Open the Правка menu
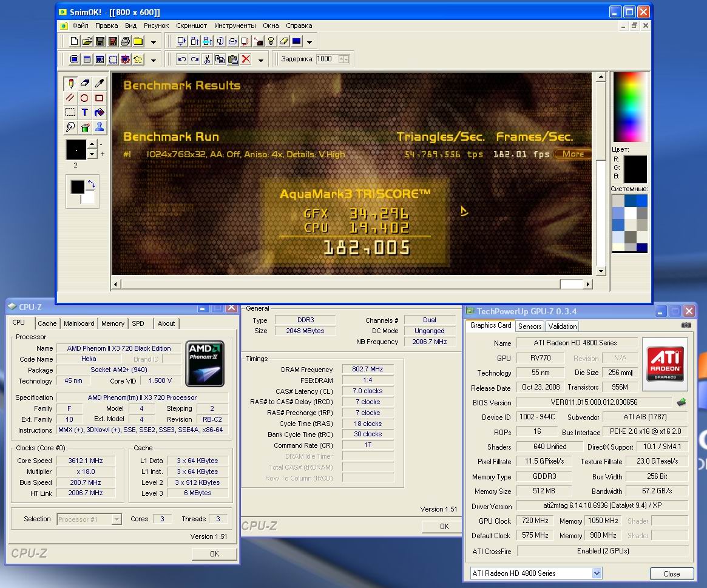 106,25
